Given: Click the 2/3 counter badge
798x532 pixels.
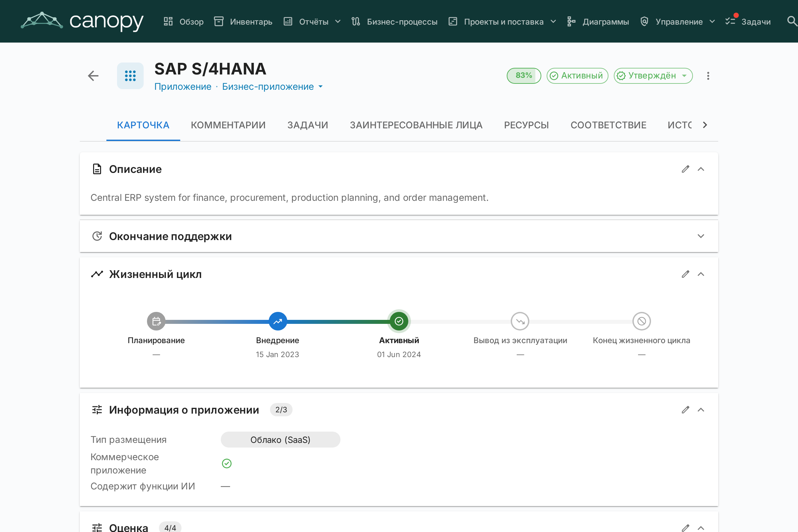Looking at the screenshot, I should pos(281,410).
